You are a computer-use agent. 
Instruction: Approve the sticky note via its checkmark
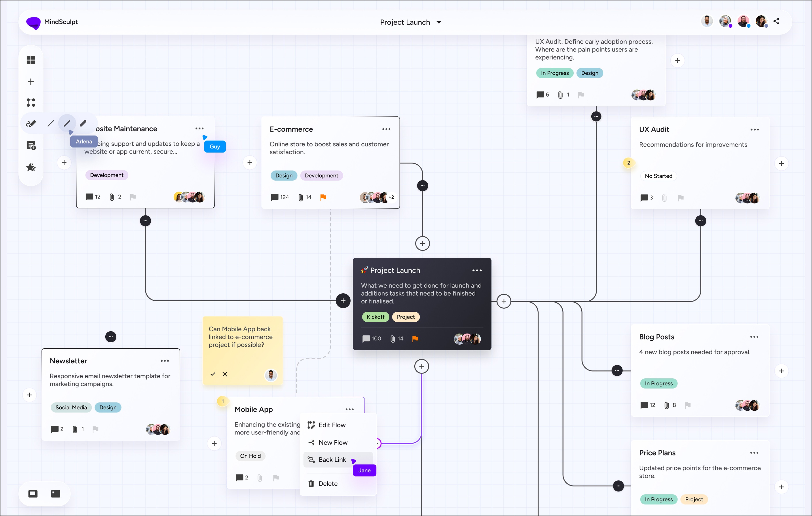[x=212, y=374]
